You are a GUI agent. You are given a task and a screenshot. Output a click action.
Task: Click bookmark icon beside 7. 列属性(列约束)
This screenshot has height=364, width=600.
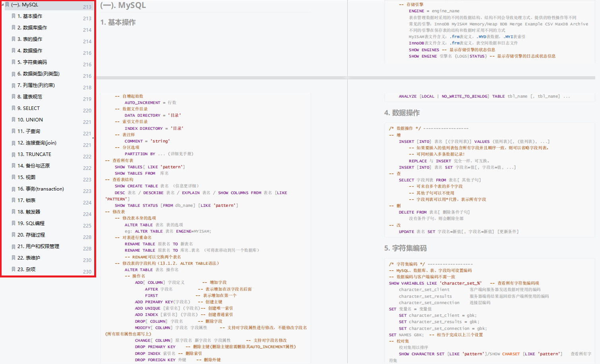click(14, 85)
